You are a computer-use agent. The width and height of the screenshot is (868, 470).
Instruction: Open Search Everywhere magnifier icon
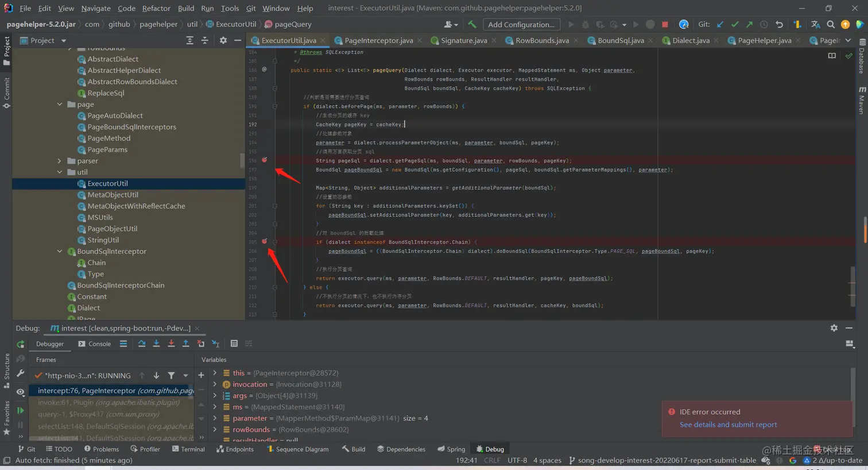coord(831,24)
